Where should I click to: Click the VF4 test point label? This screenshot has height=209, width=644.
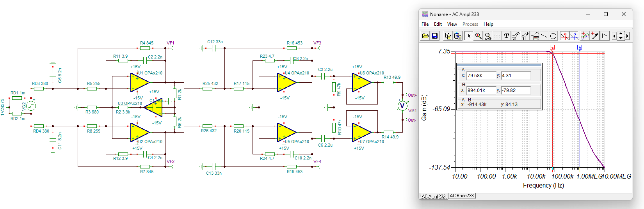click(x=317, y=161)
